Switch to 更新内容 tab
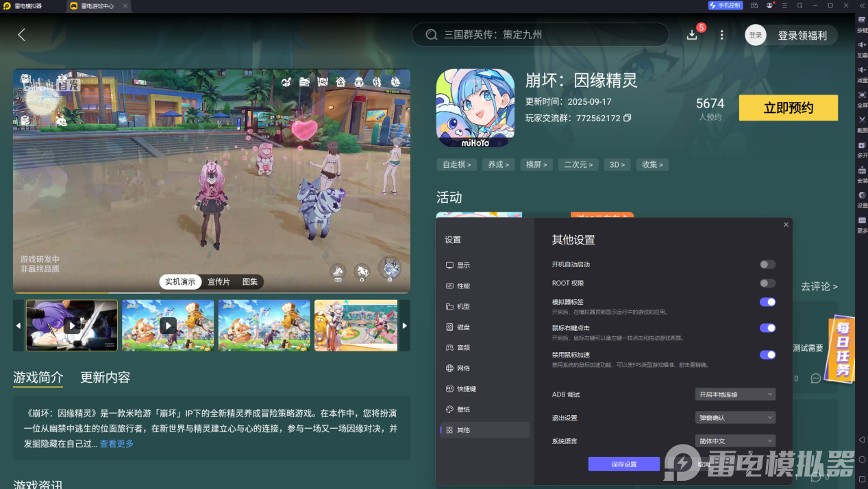This screenshot has width=868, height=489. [105, 377]
